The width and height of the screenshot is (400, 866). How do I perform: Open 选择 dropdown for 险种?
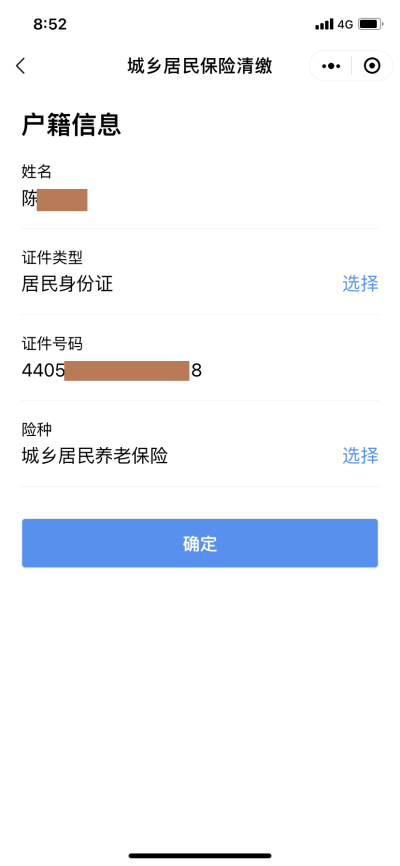tap(360, 456)
